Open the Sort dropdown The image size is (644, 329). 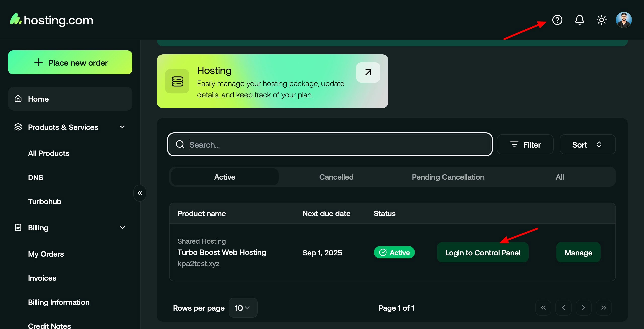(587, 145)
